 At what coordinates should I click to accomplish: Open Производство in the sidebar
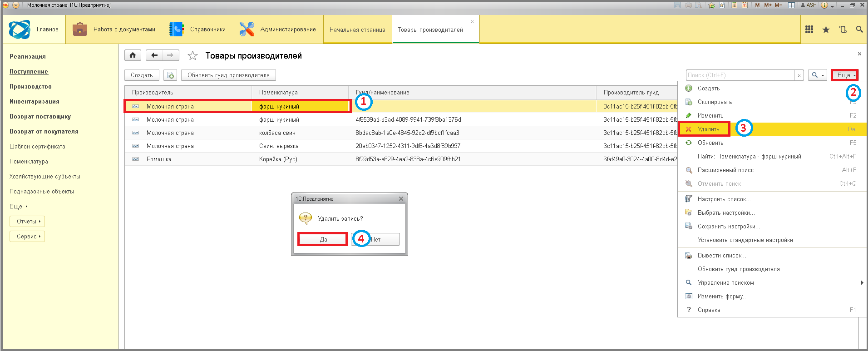tap(30, 87)
